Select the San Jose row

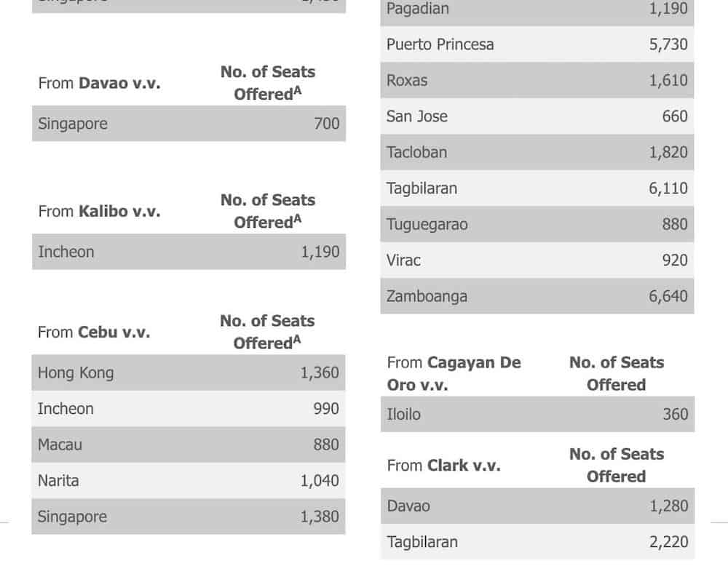click(537, 116)
